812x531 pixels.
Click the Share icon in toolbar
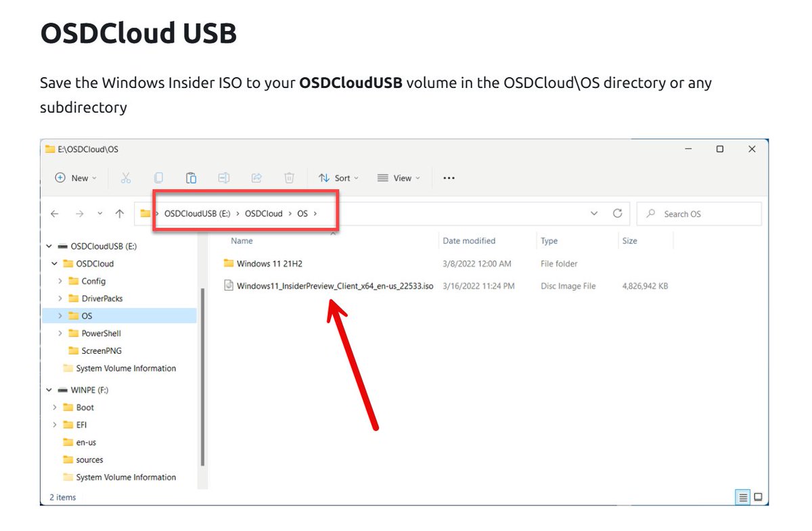tap(256, 178)
